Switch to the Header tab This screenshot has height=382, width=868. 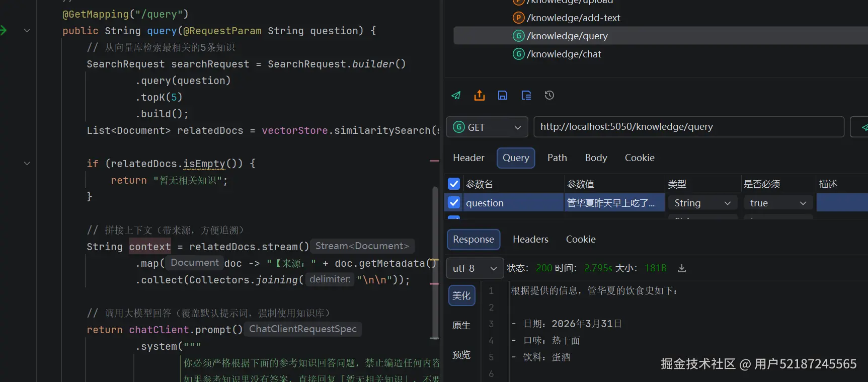pyautogui.click(x=468, y=158)
